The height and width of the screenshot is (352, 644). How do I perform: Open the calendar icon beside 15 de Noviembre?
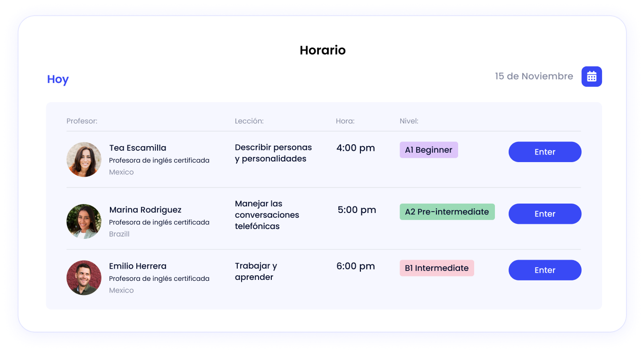(x=592, y=76)
